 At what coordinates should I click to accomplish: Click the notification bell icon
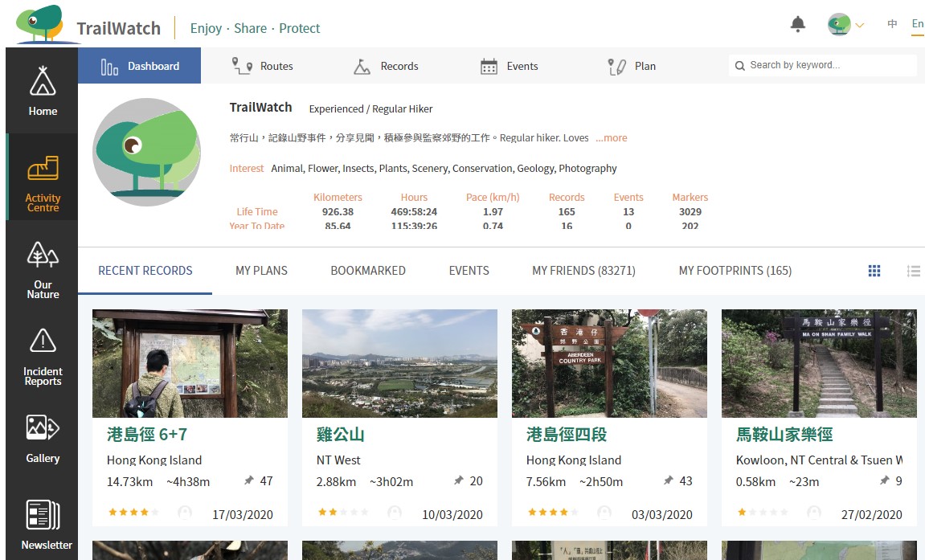point(797,24)
